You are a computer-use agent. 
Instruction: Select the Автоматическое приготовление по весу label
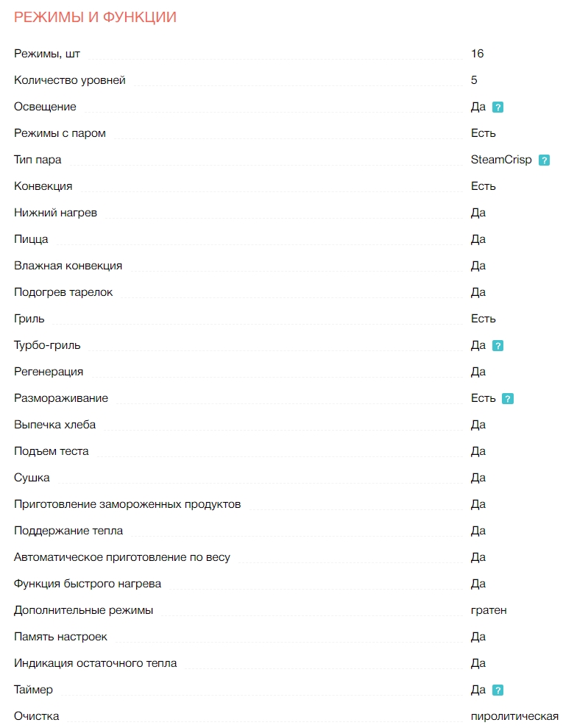point(122,557)
